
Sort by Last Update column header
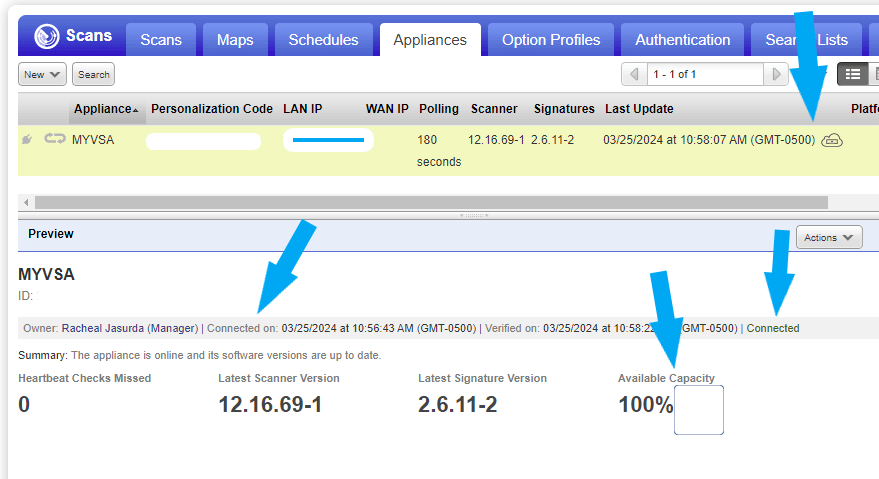[x=639, y=109]
